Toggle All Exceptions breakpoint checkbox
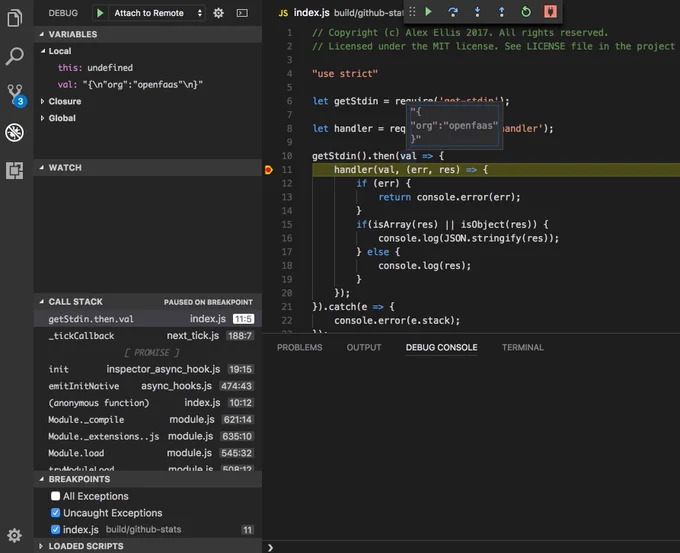The width and height of the screenshot is (680, 553). pyautogui.click(x=56, y=496)
